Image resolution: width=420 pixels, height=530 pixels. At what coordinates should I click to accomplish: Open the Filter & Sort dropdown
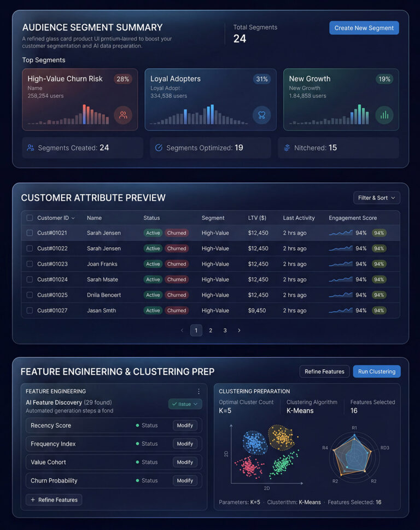pyautogui.click(x=377, y=198)
